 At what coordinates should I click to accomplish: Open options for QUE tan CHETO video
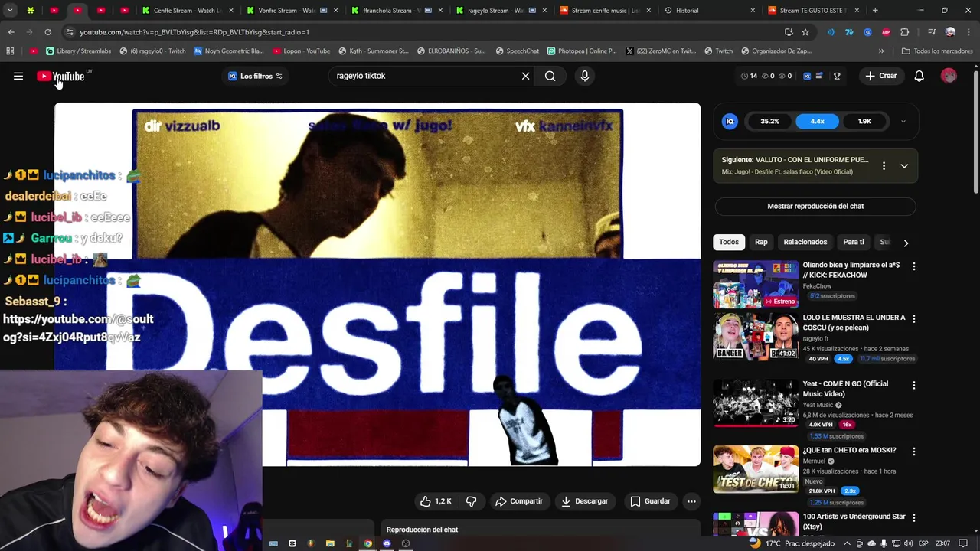click(x=913, y=452)
